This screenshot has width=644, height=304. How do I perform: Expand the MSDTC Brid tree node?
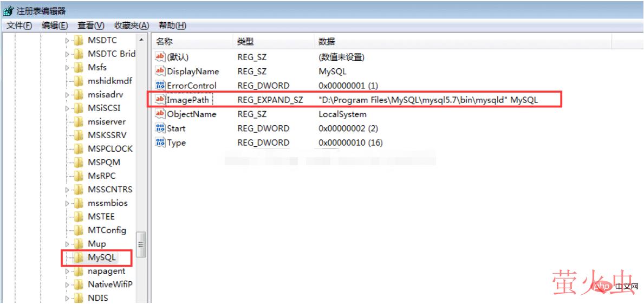(67, 54)
